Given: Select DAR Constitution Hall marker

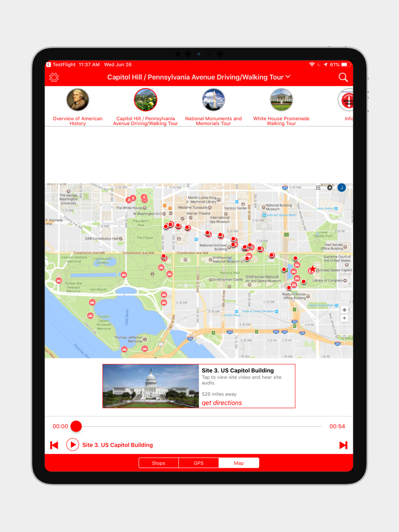Looking at the screenshot, I should click(120, 238).
